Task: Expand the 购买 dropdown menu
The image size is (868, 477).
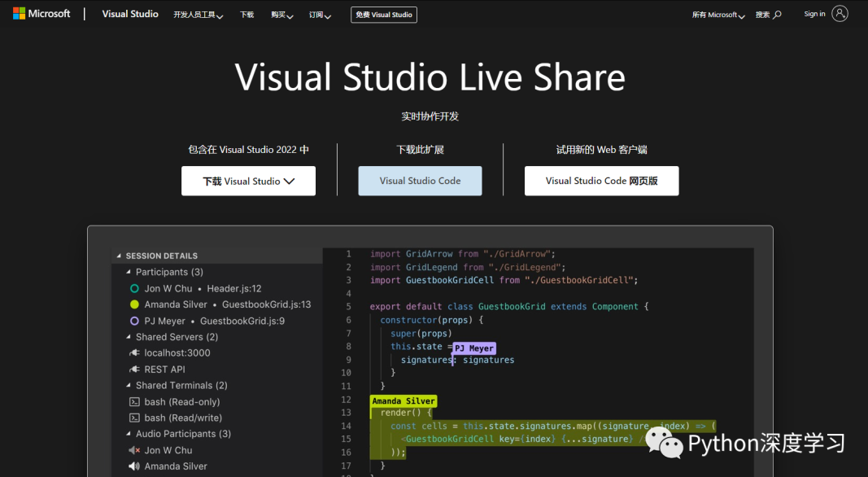Action: pyautogui.click(x=281, y=15)
